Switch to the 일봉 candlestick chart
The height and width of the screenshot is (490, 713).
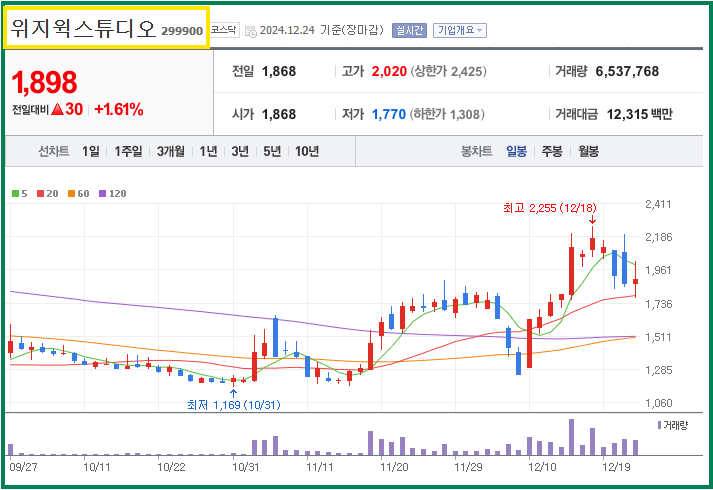point(517,151)
